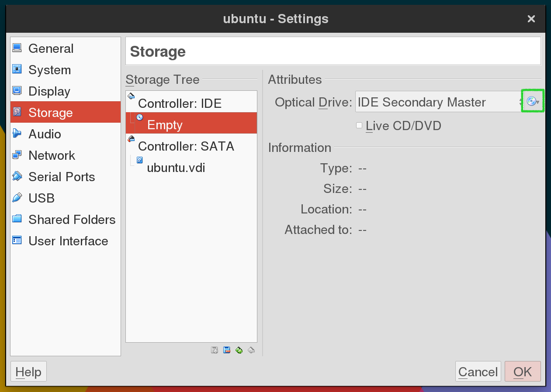551x392 pixels.
Task: Close the ubuntu - Settings window
Action: (x=531, y=19)
